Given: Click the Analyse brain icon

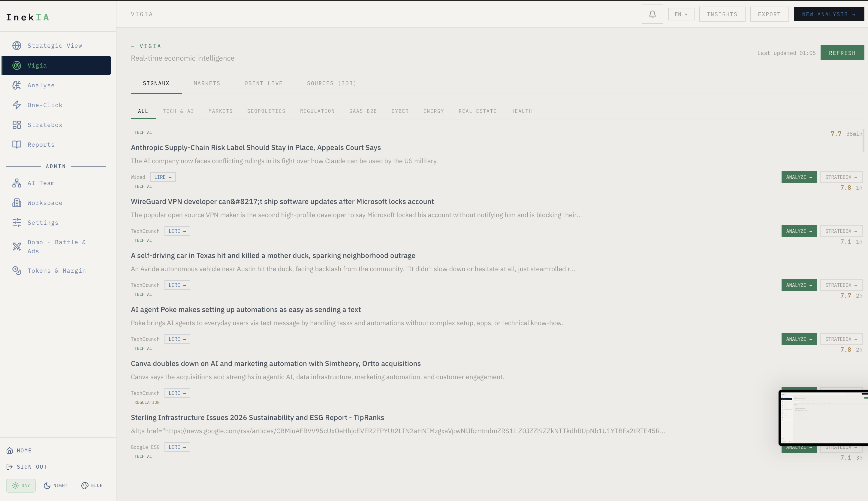Looking at the screenshot, I should pos(17,85).
